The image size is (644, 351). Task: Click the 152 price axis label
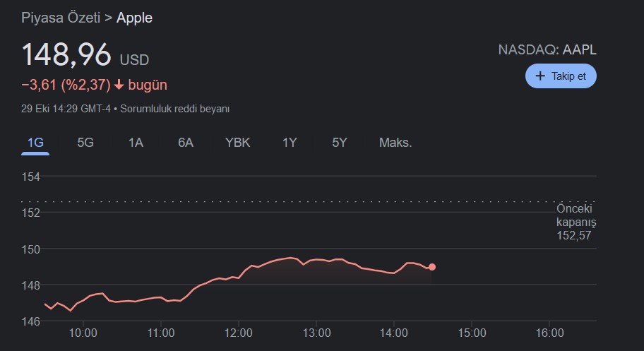click(x=31, y=213)
